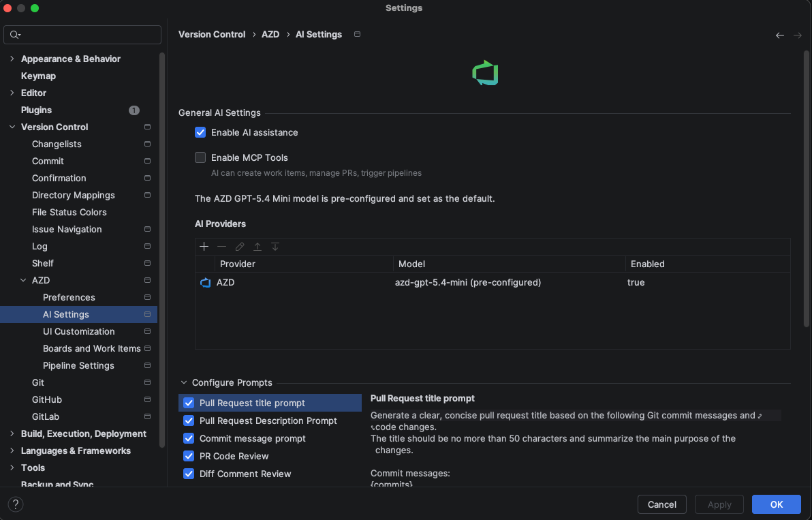Open help with question mark icon
The height and width of the screenshot is (520, 812).
click(16, 504)
